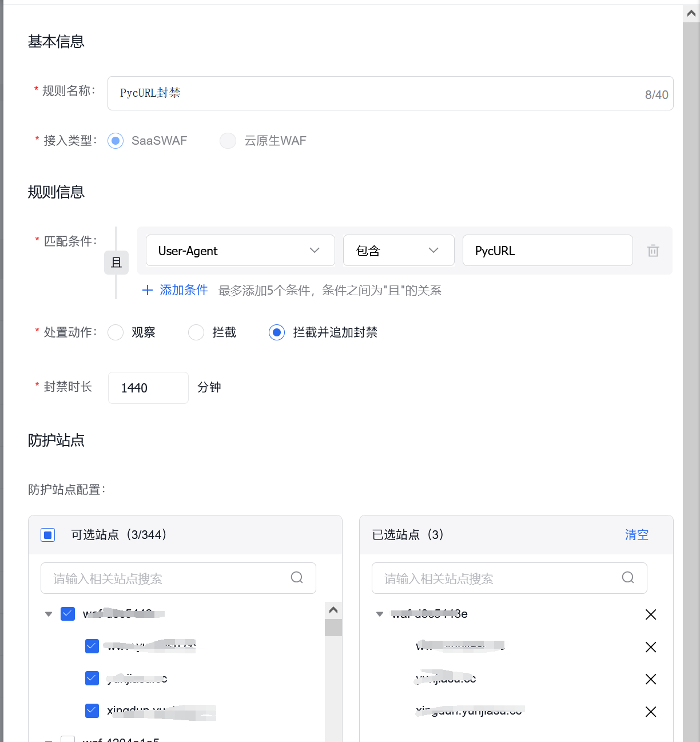Click the search icon in selected sites box
Screen dimensions: 700x742
pyautogui.click(x=628, y=578)
